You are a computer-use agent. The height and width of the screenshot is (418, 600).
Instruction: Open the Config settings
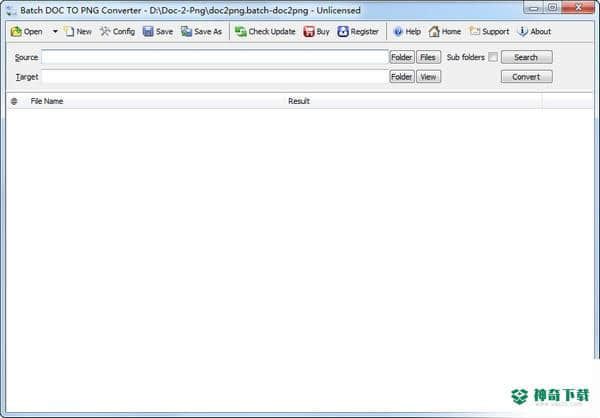[x=117, y=32]
